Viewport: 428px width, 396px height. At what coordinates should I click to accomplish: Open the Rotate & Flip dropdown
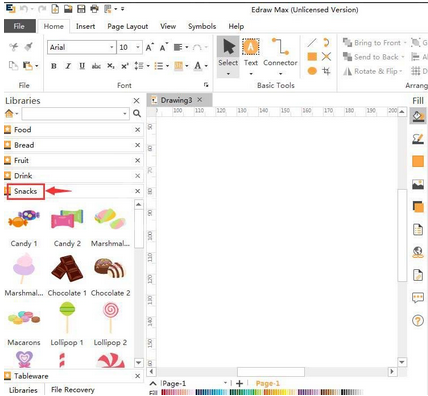tap(401, 71)
